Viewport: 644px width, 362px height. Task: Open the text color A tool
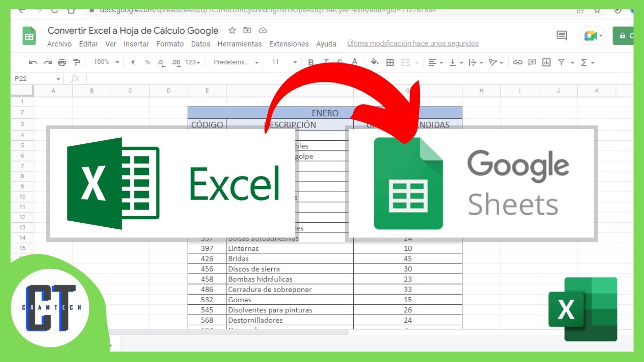coord(355,62)
